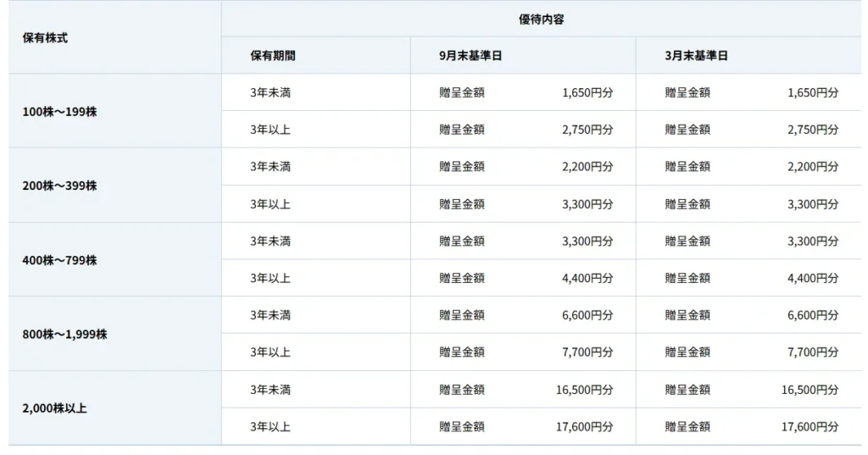Click 3年以上 in the 100株〜199株 row
The width and height of the screenshot is (868, 455).
coord(270,130)
